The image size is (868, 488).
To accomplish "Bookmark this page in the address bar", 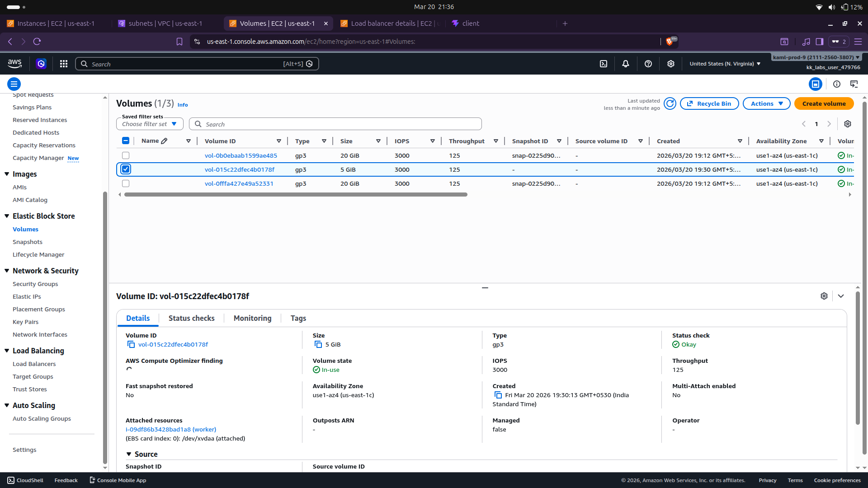I will (179, 42).
